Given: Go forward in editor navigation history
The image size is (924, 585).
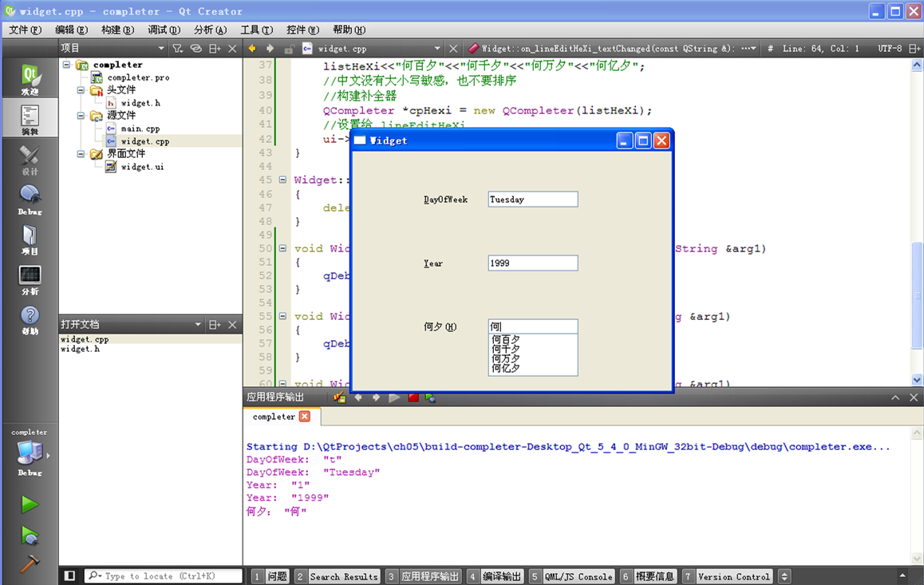Looking at the screenshot, I should coord(270,49).
